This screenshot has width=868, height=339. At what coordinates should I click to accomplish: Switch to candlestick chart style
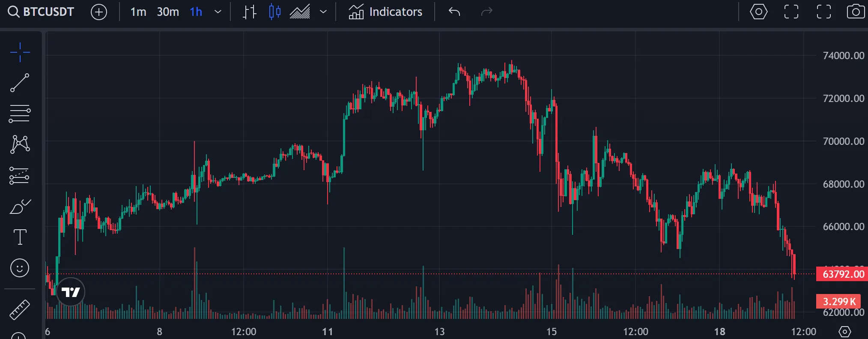tap(274, 12)
